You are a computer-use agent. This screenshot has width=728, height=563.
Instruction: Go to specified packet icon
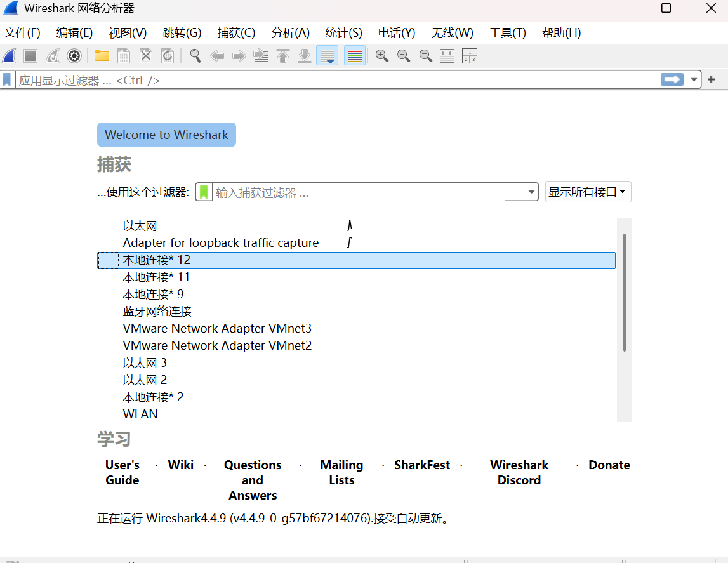261,56
